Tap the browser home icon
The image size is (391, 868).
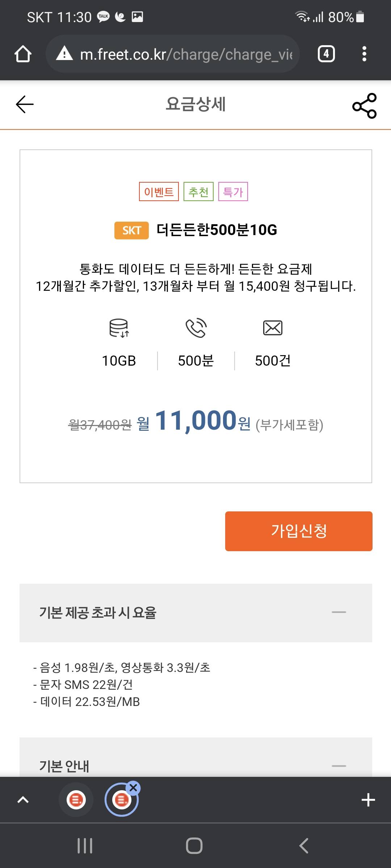coord(23,54)
